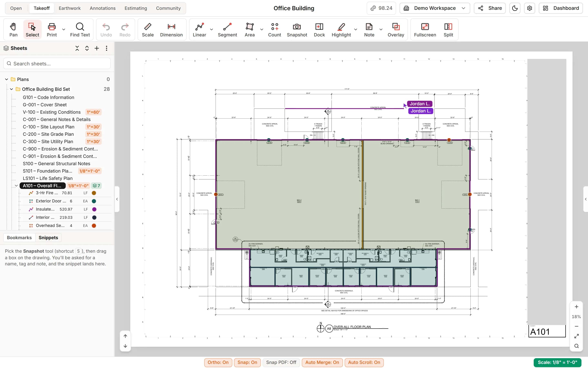The width and height of the screenshot is (588, 368).
Task: Open the Area tool dropdown arrow
Action: pyautogui.click(x=262, y=29)
